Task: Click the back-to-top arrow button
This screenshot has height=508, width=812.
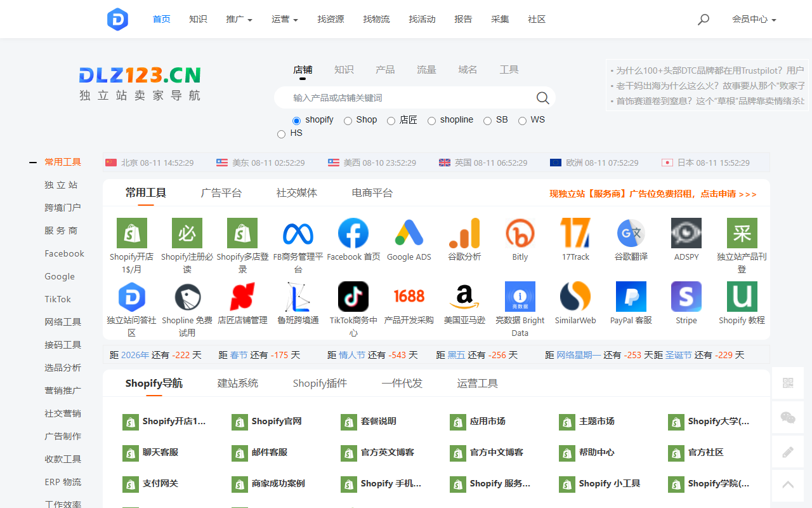Action: (x=788, y=485)
